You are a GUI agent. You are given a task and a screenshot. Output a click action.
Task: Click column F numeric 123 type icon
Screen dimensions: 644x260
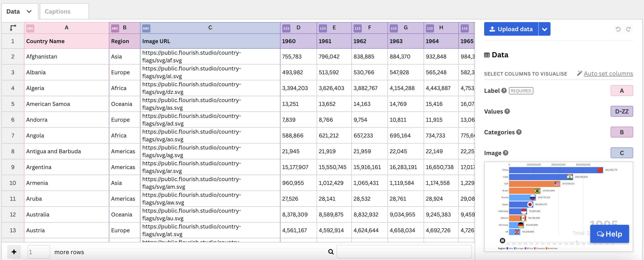[357, 28]
